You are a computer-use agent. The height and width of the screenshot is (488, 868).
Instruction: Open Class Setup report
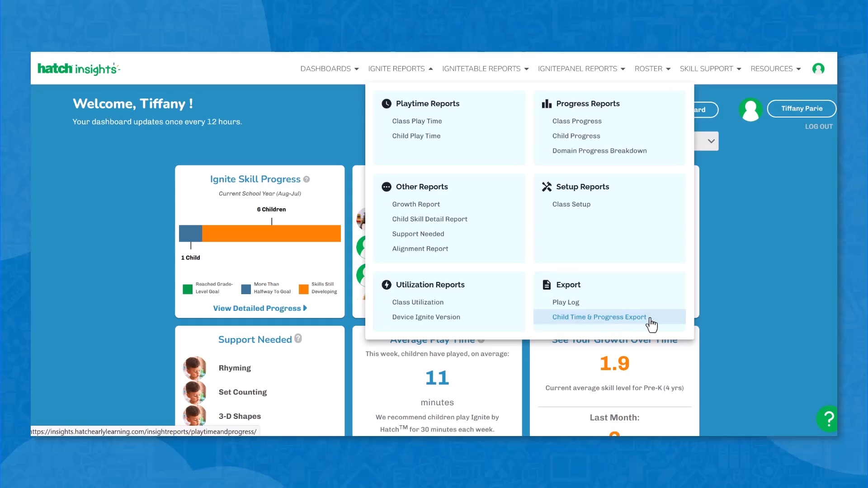tap(571, 204)
